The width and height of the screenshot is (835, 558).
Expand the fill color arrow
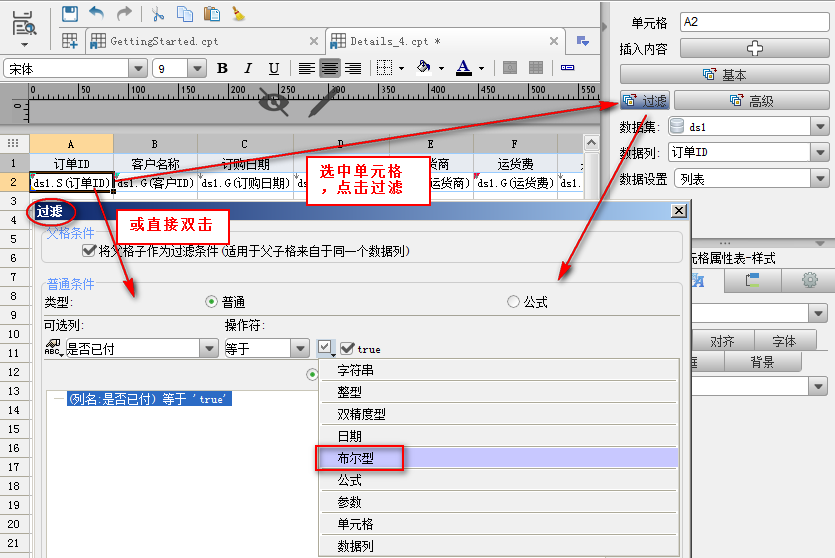[x=441, y=69]
